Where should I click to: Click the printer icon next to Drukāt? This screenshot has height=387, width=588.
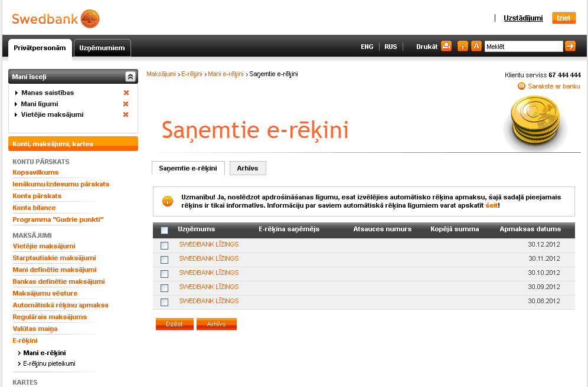click(446, 46)
